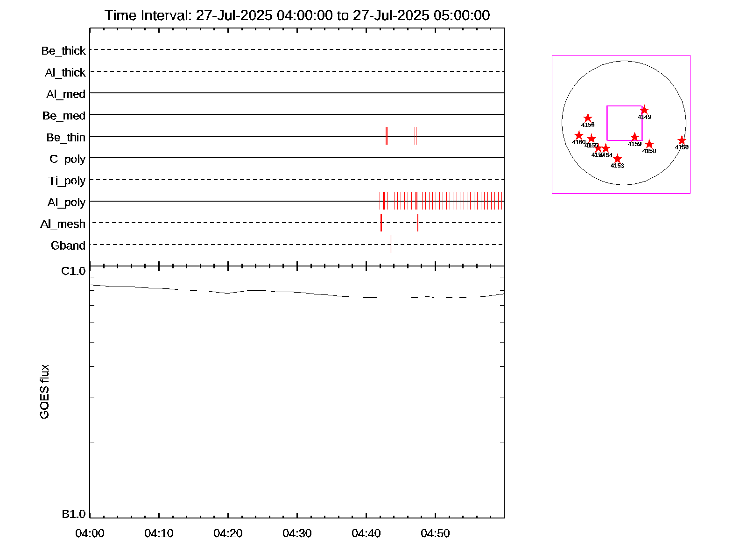747x560 pixels.
Task: Select the red star labeled 4150
Action: coord(649,144)
